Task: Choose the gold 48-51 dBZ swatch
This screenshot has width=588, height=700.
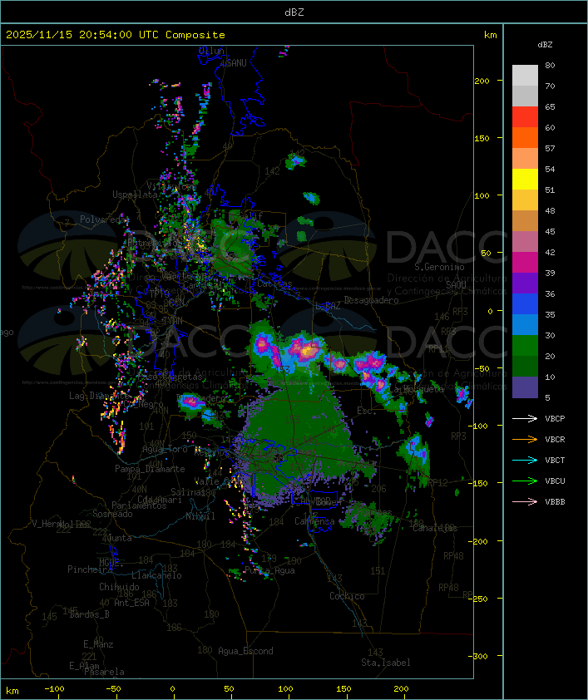Action: 525,200
